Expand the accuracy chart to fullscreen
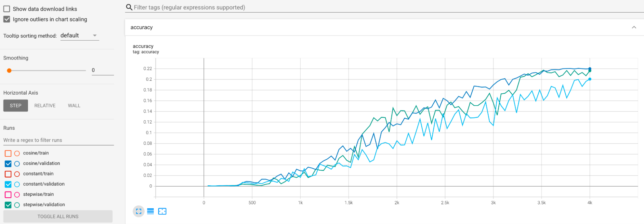The image size is (644, 224). coord(139,211)
